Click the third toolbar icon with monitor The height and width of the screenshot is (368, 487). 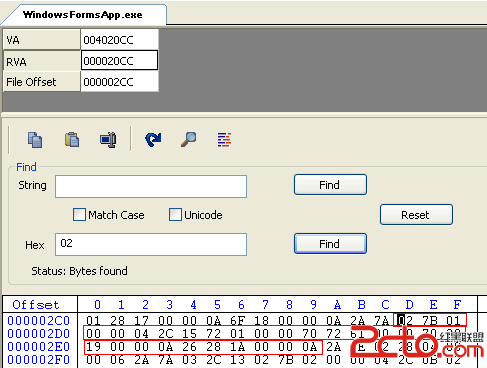pos(108,139)
